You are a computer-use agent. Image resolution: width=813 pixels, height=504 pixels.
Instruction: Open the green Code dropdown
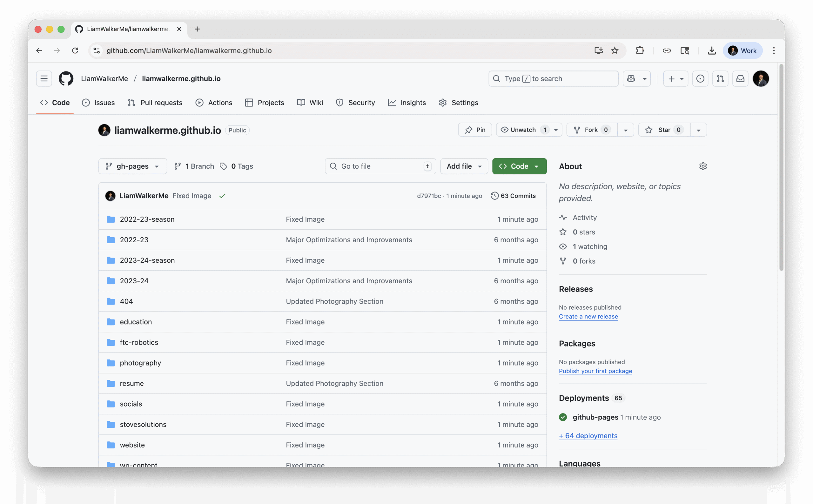pos(519,166)
